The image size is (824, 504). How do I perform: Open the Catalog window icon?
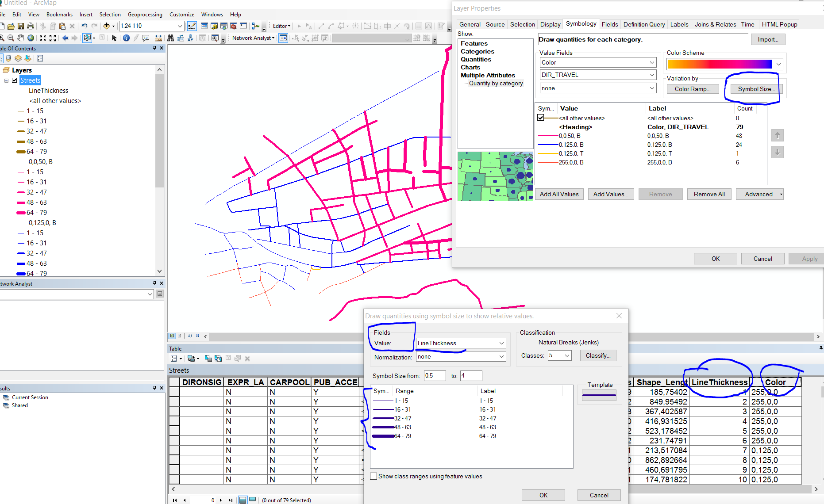point(214,26)
